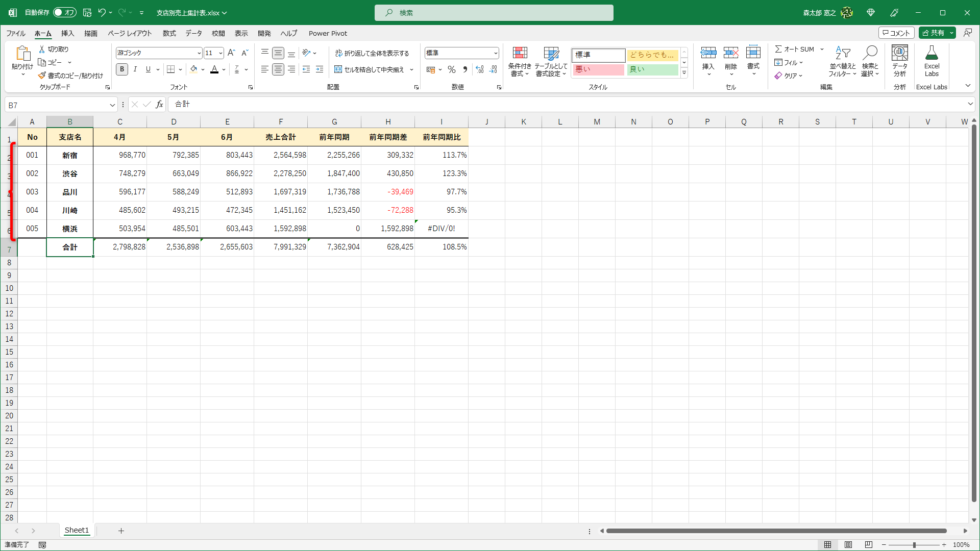Click the Find and Select magnifier icon
This screenshot has height=551, width=980.
tap(870, 53)
